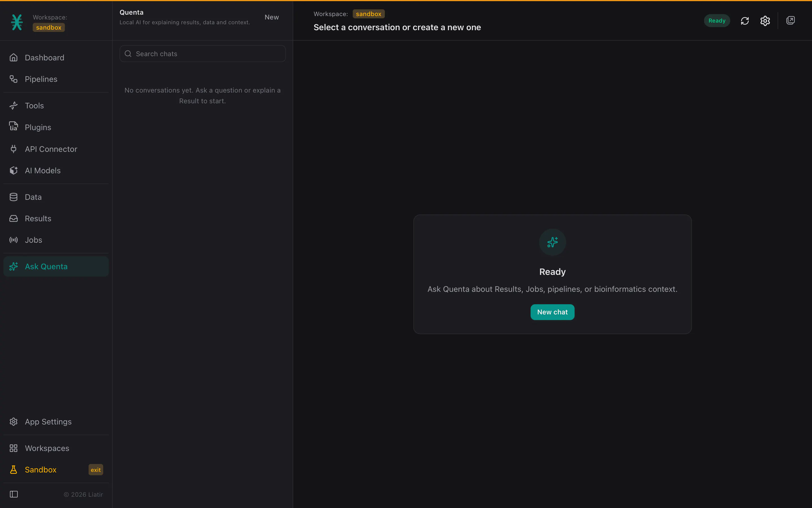Open AI Models sidebar item

pyautogui.click(x=56, y=170)
